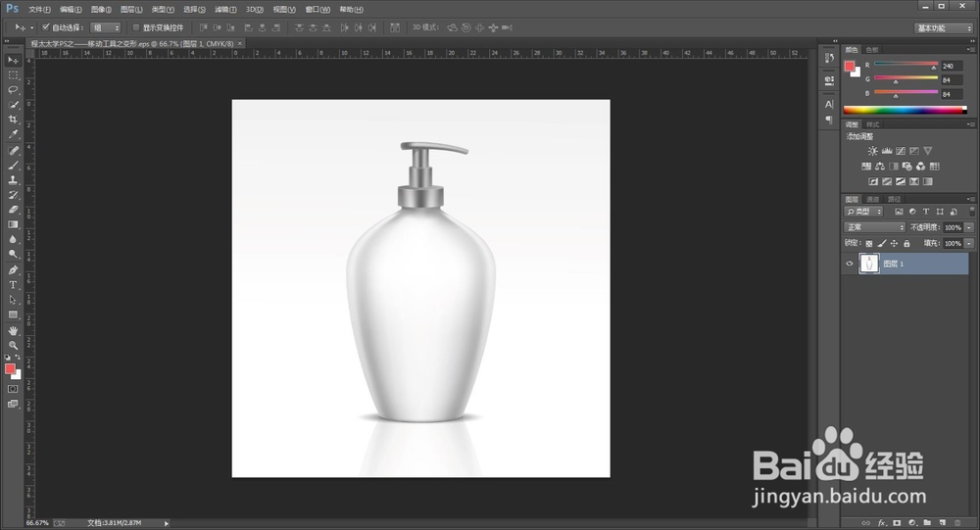The height and width of the screenshot is (530, 980).
Task: Select the Rectangular Marquee tool
Action: (13, 75)
